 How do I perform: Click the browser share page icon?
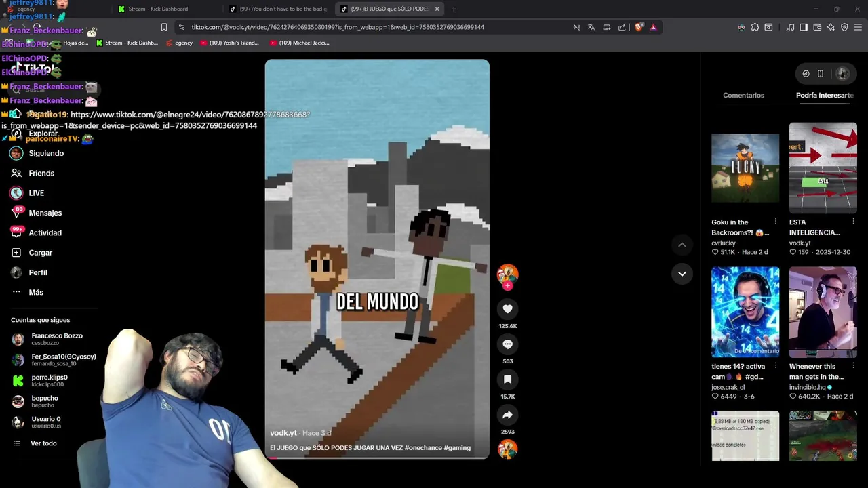pos(622,27)
